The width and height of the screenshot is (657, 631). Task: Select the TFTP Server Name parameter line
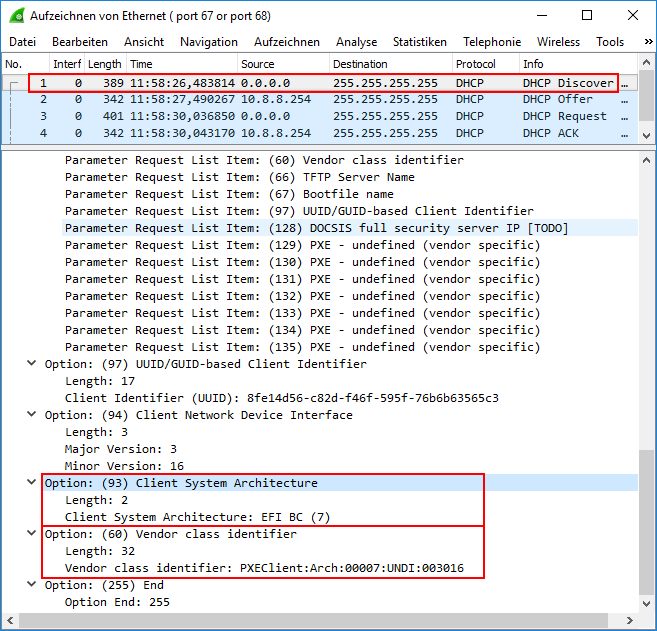(x=240, y=177)
